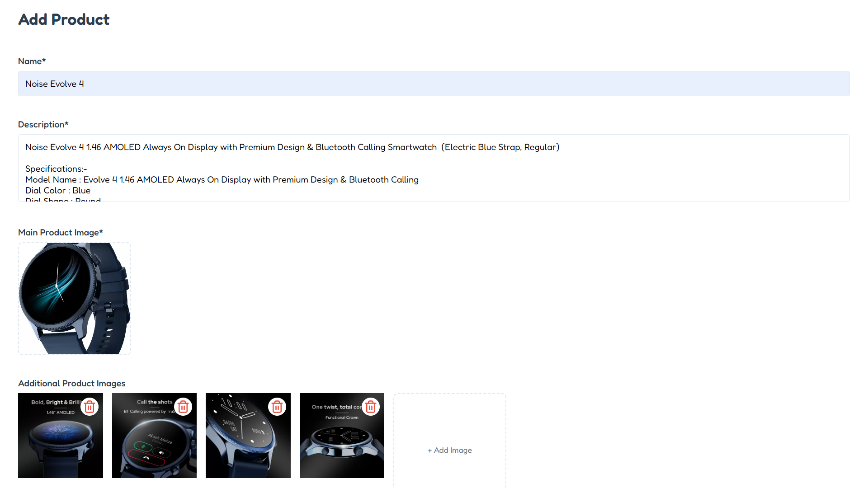Viewport: 868px width, 488px height.
Task: Click into the Description text area
Action: 434,168
